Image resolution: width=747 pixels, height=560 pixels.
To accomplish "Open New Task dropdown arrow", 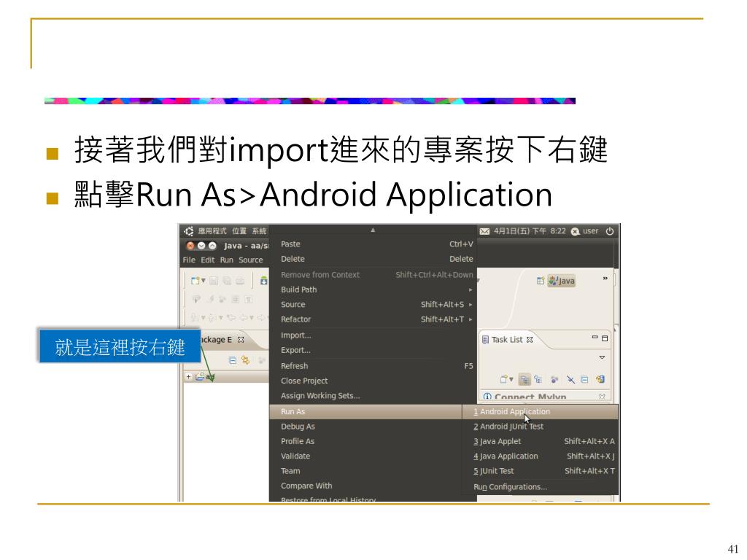I will tap(511, 379).
